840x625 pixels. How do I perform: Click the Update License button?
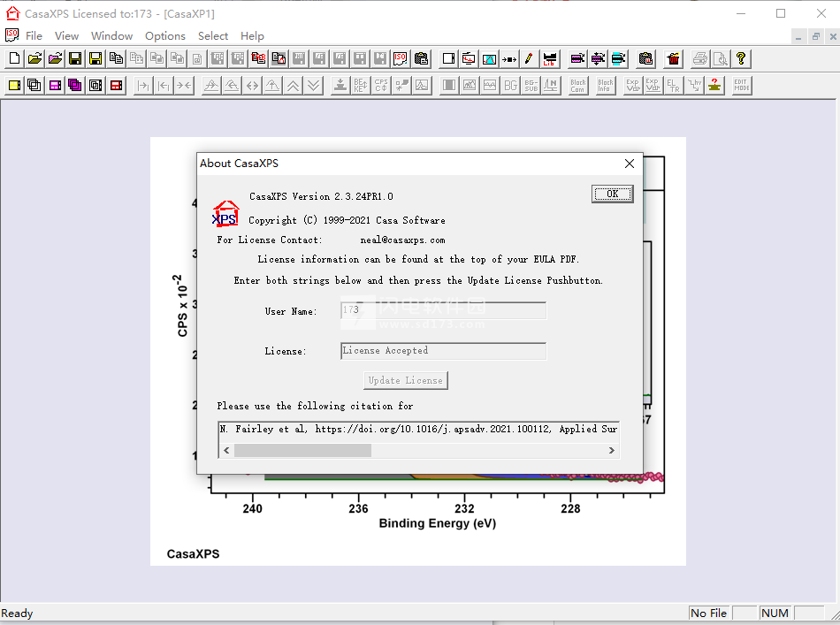tap(406, 380)
